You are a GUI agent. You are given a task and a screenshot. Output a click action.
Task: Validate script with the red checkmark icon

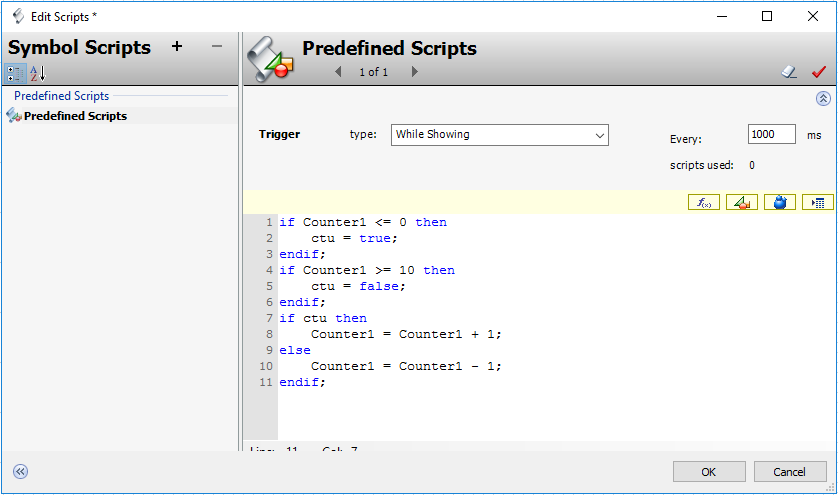(819, 72)
